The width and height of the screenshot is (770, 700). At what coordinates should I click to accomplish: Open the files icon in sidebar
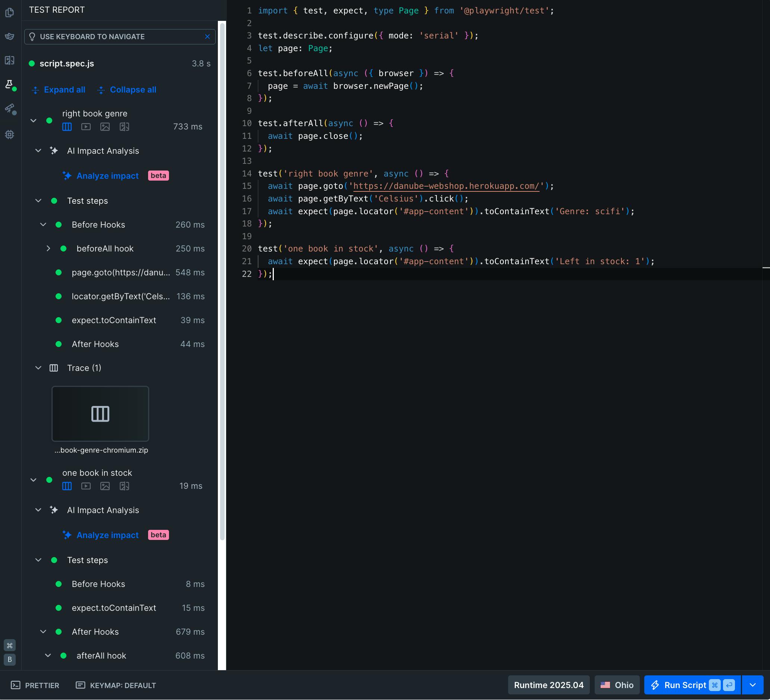pyautogui.click(x=10, y=12)
